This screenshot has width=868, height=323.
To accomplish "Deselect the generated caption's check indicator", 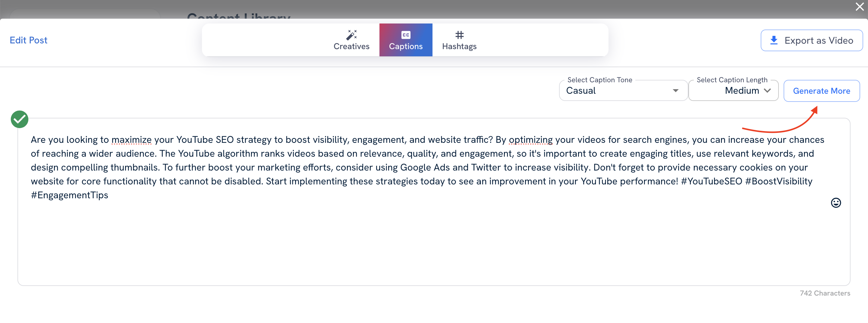I will [19, 119].
